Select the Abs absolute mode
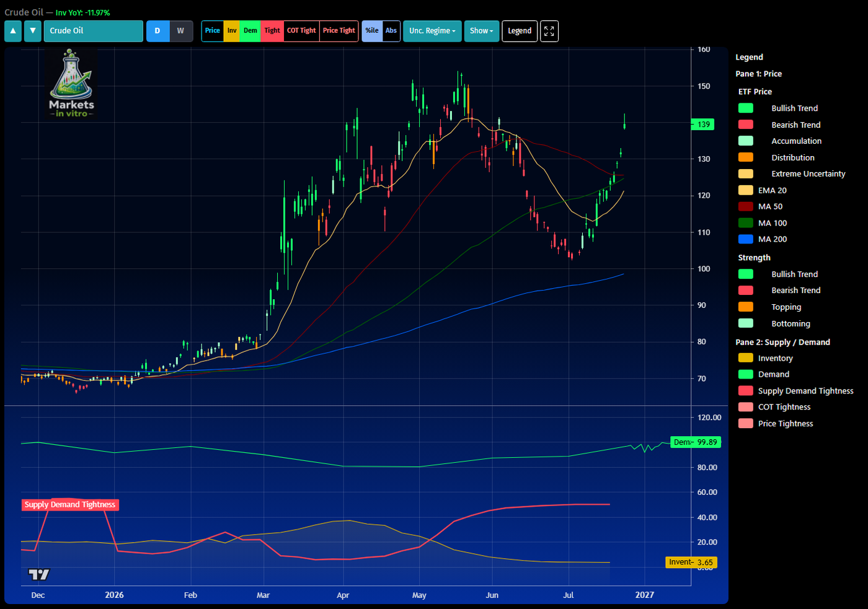 [x=391, y=31]
